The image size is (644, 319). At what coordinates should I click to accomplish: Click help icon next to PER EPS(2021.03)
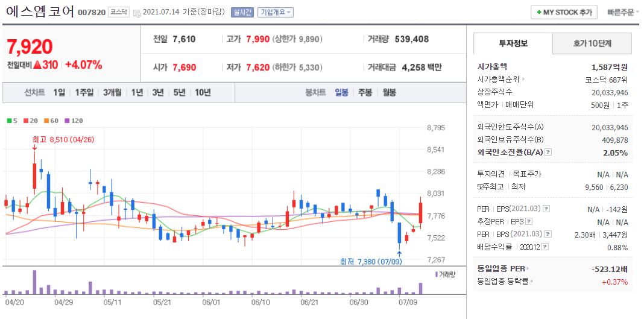(546, 209)
